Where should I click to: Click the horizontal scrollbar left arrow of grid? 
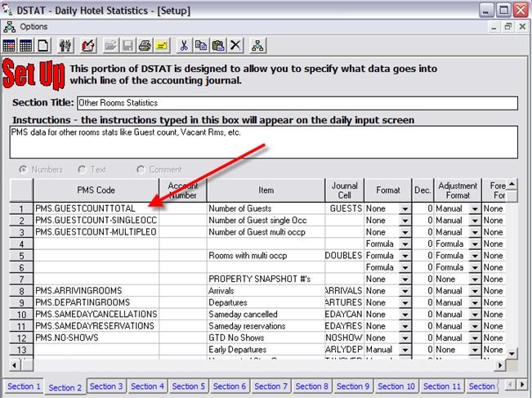(x=15, y=365)
